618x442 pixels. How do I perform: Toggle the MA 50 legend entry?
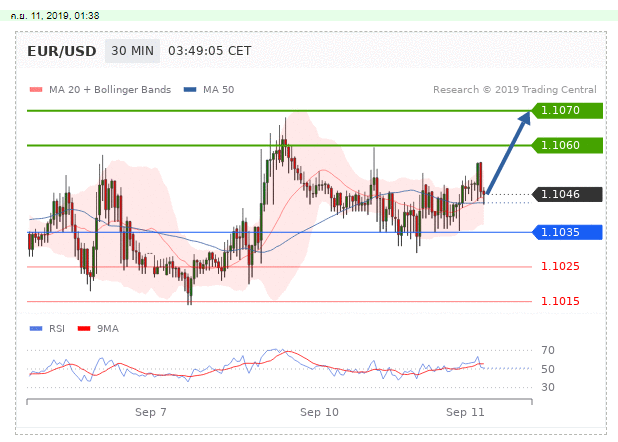click(218, 90)
